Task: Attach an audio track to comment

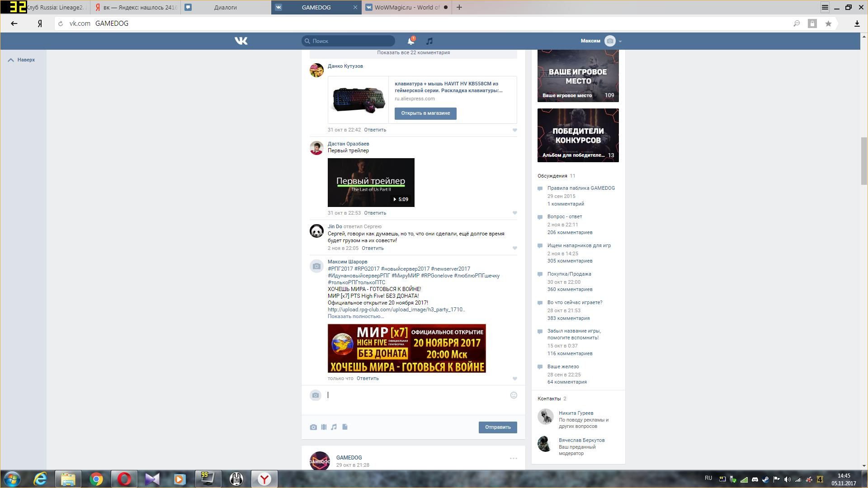Action: (x=334, y=427)
